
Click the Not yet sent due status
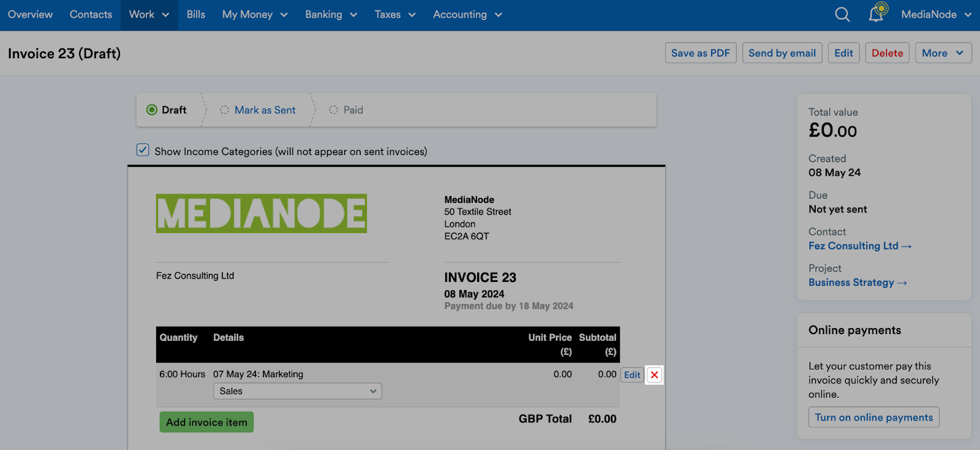click(838, 209)
